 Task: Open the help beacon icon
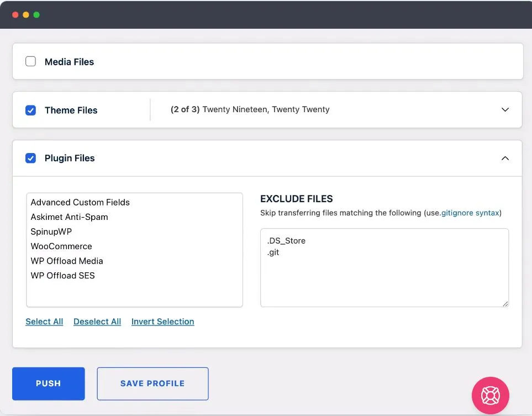[x=490, y=396]
